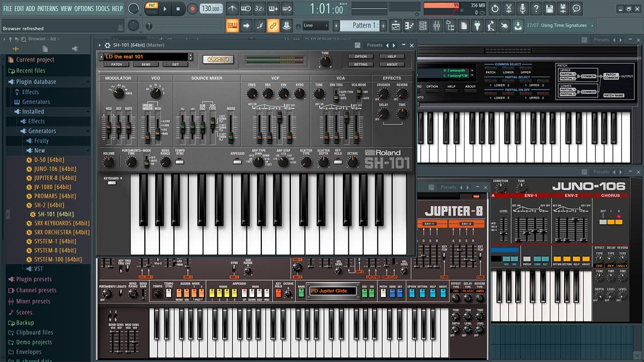Toggle SH-101 Tempo Sync switch
This screenshot has height=362, width=644.
coord(179,162)
